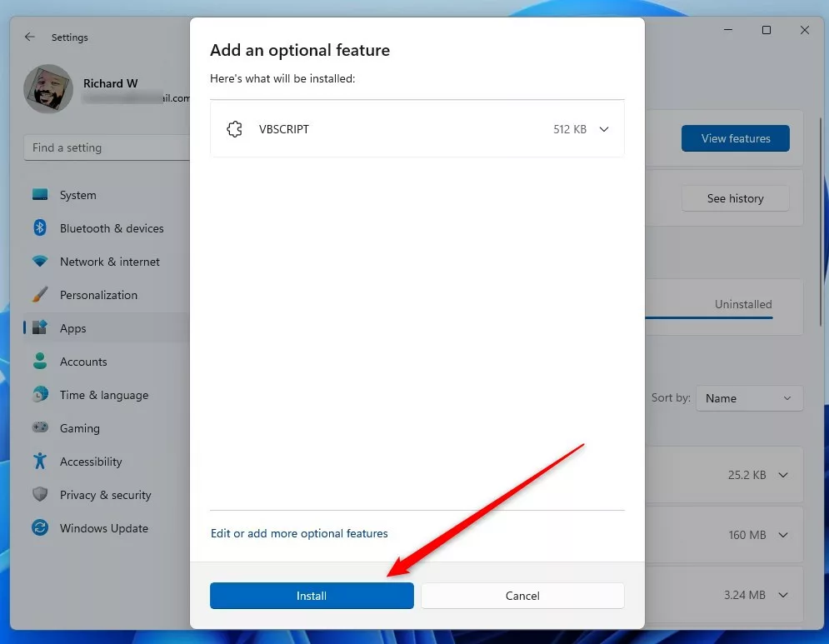
Task: Expand the 3.24 MB feature row
Action: click(x=783, y=596)
